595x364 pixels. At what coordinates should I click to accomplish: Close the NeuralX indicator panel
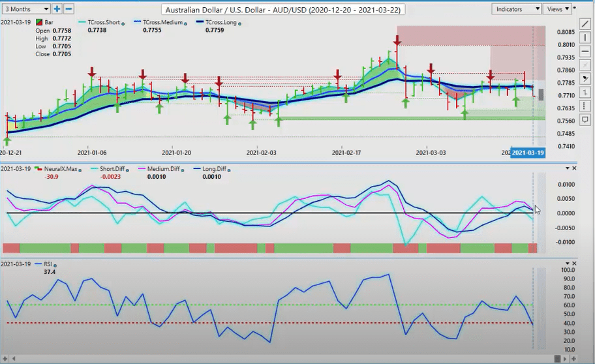574,168
